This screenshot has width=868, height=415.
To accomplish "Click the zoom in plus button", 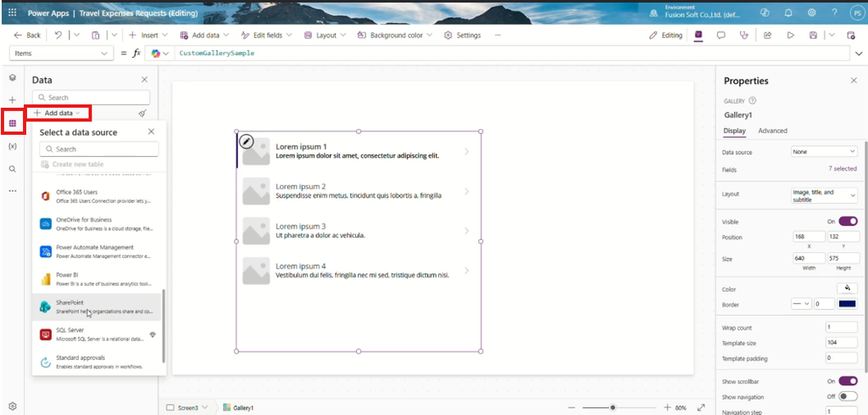I will tap(668, 407).
